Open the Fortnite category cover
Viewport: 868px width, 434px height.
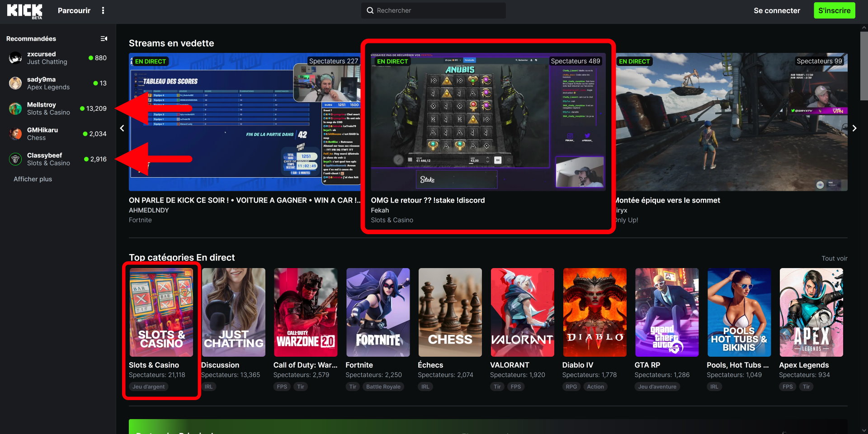click(378, 312)
